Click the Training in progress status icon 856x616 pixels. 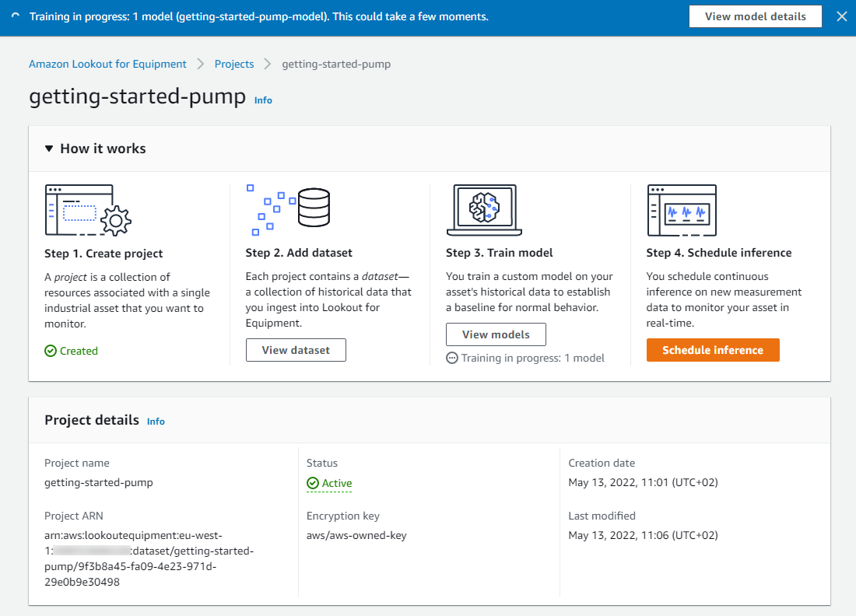452,358
